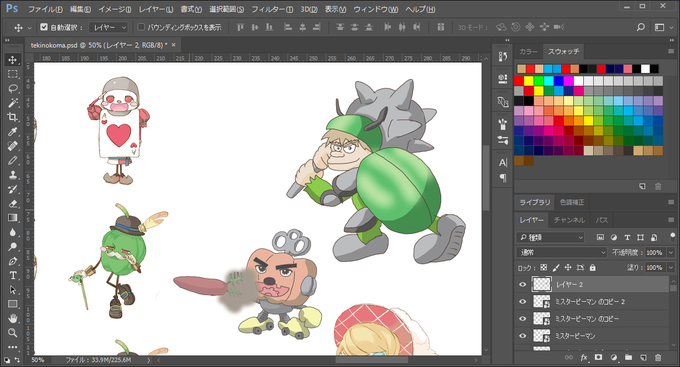
Task: Hide ミスタービーマン のコピー 2 layer
Action: point(523,301)
